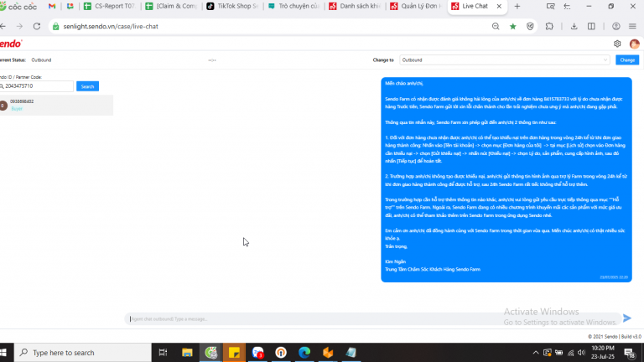
Task: Toggle the bookmark star icon
Action: (513, 26)
